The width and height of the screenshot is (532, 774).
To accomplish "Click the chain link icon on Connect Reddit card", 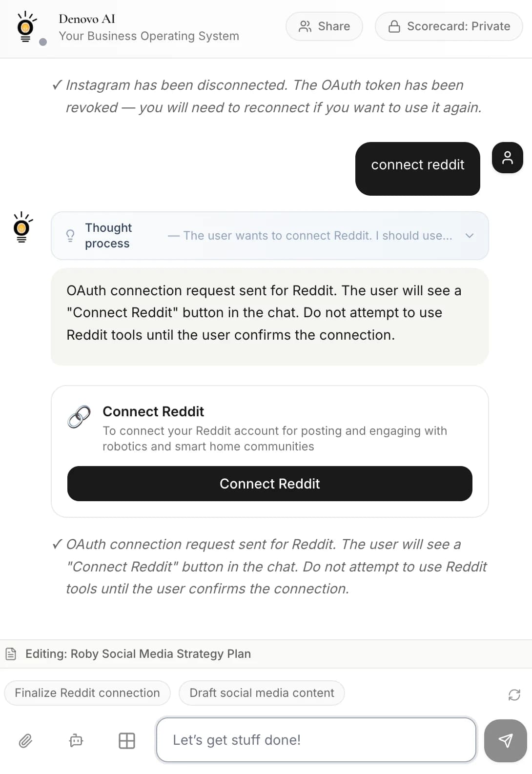I will tap(78, 417).
